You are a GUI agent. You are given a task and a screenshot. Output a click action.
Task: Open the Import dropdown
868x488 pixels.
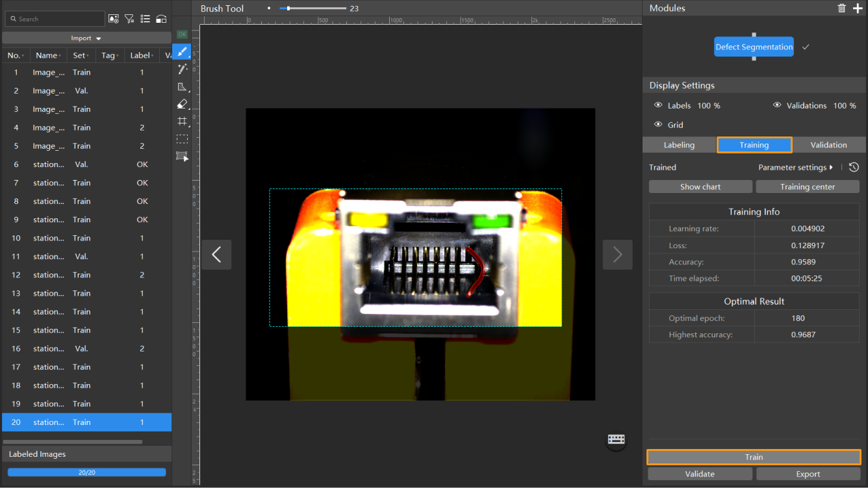[x=86, y=38]
